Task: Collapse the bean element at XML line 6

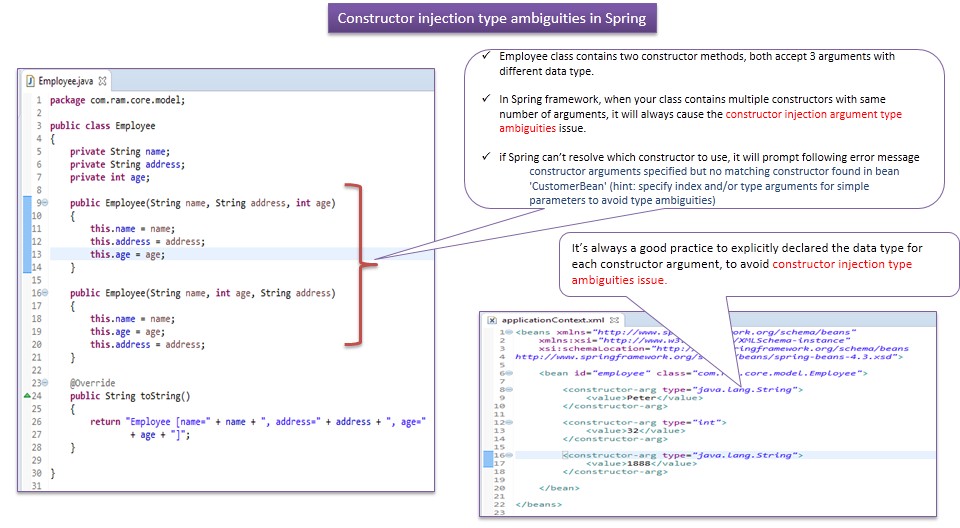Action: (x=509, y=373)
